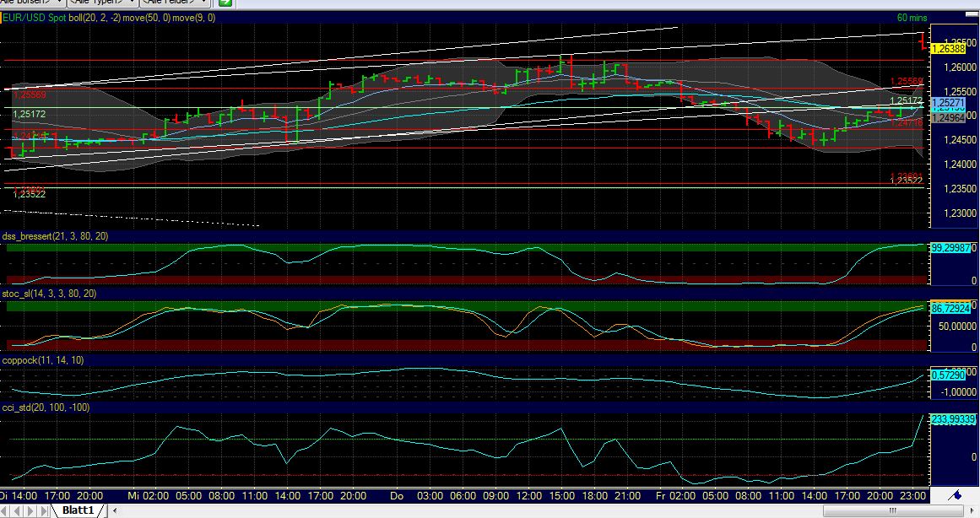Click left-side level label 1,25569
980x518 pixels.
(x=30, y=94)
